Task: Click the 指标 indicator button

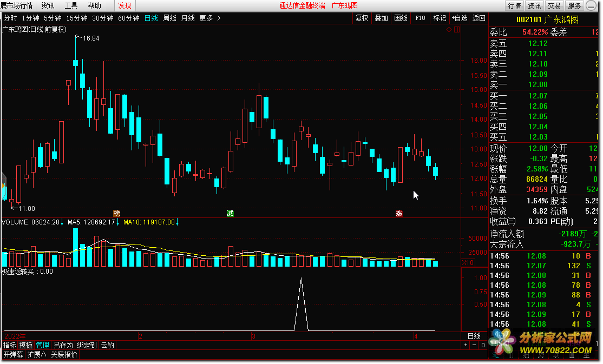Action: (10, 345)
